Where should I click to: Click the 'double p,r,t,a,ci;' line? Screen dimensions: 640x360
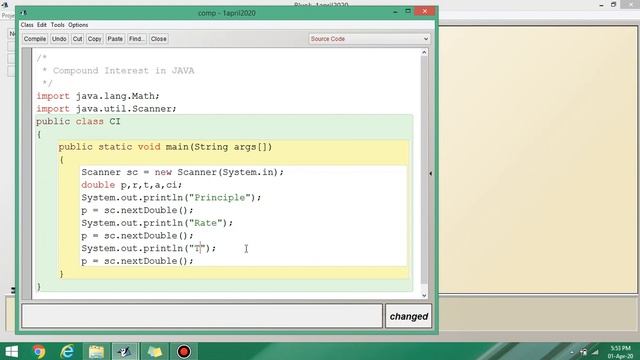[x=132, y=185]
